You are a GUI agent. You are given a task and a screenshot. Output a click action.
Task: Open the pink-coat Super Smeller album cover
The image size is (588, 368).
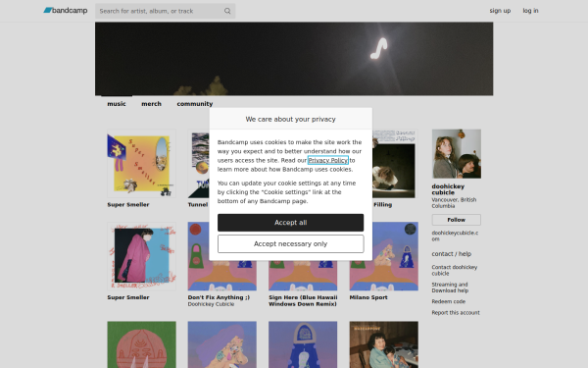141,256
